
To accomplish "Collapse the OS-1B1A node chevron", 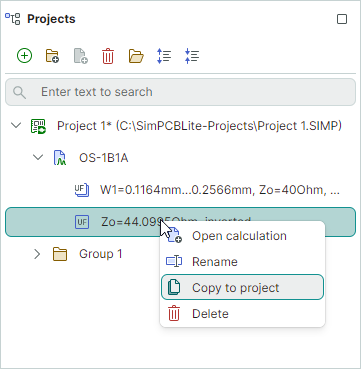I will [x=39, y=158].
